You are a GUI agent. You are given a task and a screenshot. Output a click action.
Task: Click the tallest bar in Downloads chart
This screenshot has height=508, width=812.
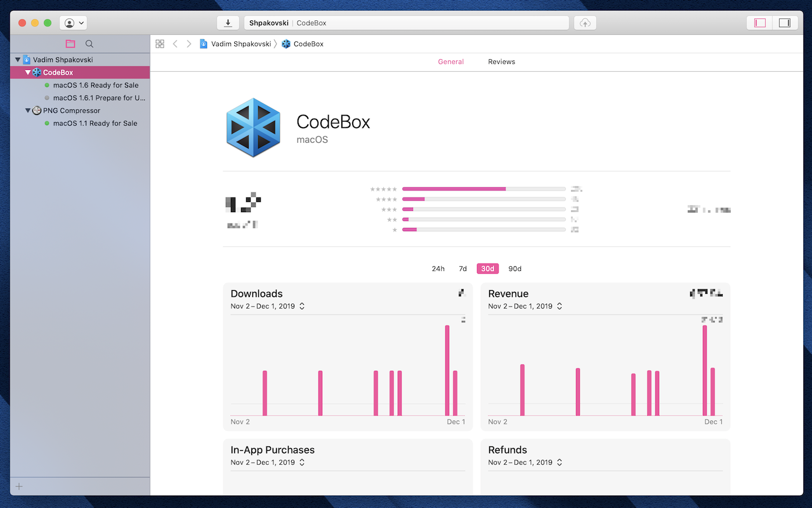(x=447, y=370)
